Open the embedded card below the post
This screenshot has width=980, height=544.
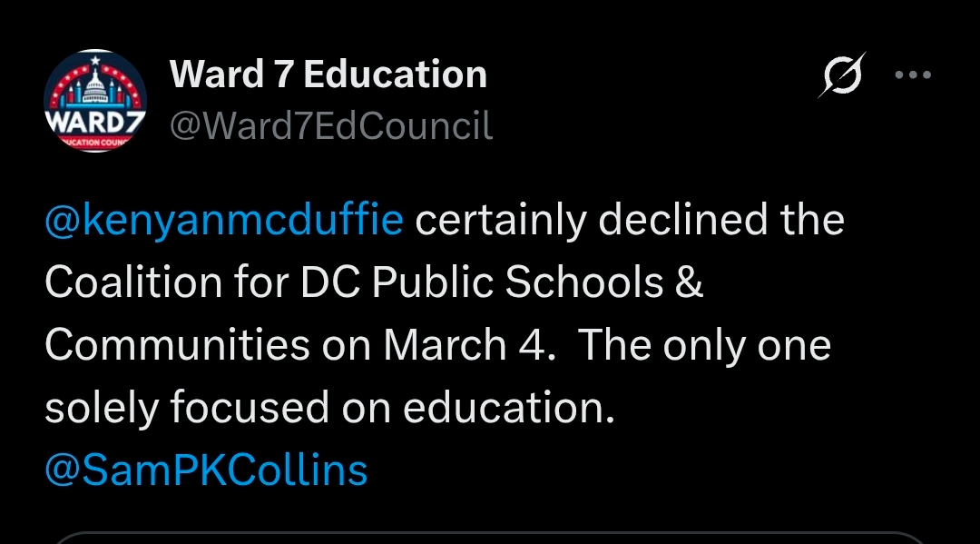click(490, 538)
